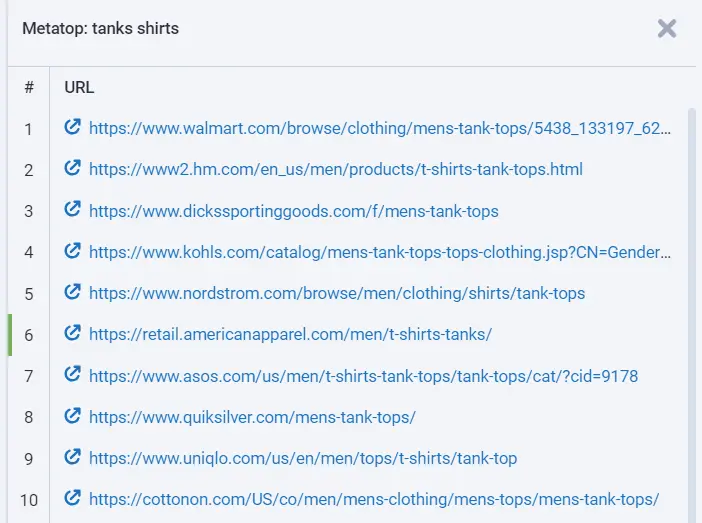
Task: Open the asos.com tank-tops link
Action: coord(363,376)
